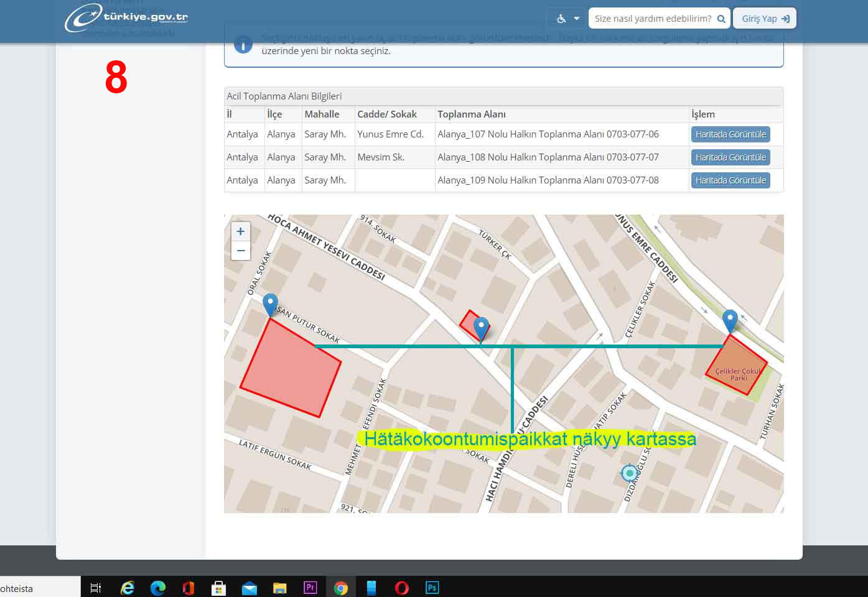
Task: Open Adobe Premiere Pro from taskbar
Action: pyautogui.click(x=310, y=588)
